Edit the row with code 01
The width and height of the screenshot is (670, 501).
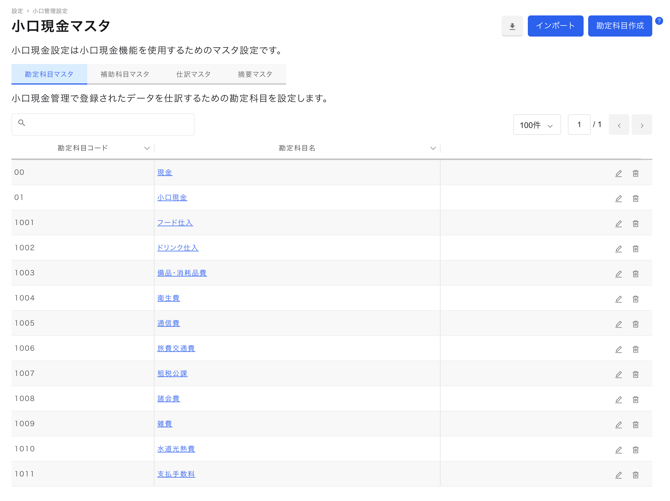[x=618, y=199]
